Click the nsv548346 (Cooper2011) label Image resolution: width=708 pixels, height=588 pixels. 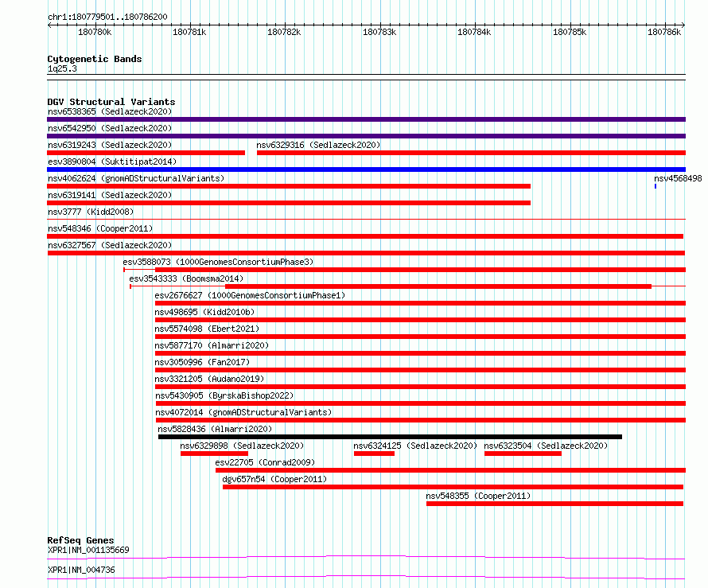pyautogui.click(x=100, y=228)
